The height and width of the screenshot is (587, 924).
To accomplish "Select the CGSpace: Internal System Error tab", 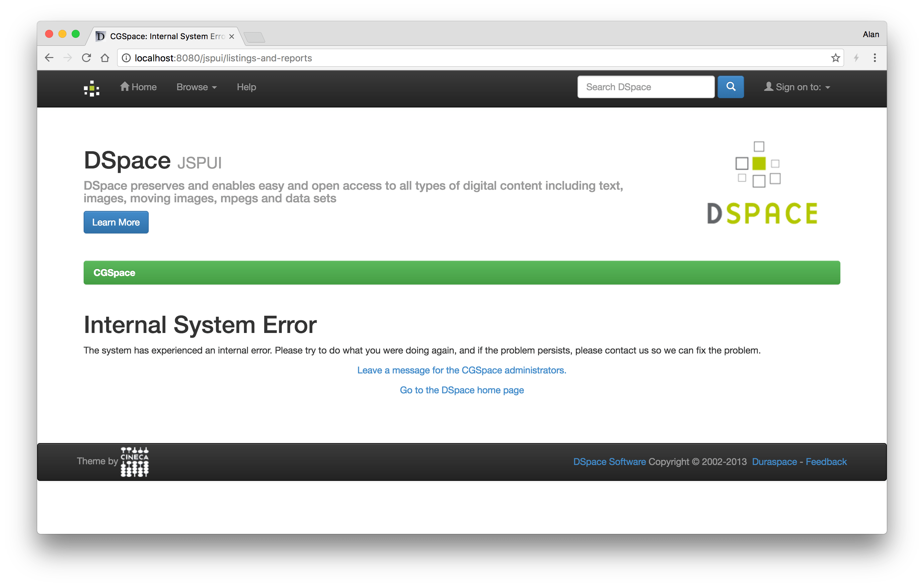I will 166,36.
